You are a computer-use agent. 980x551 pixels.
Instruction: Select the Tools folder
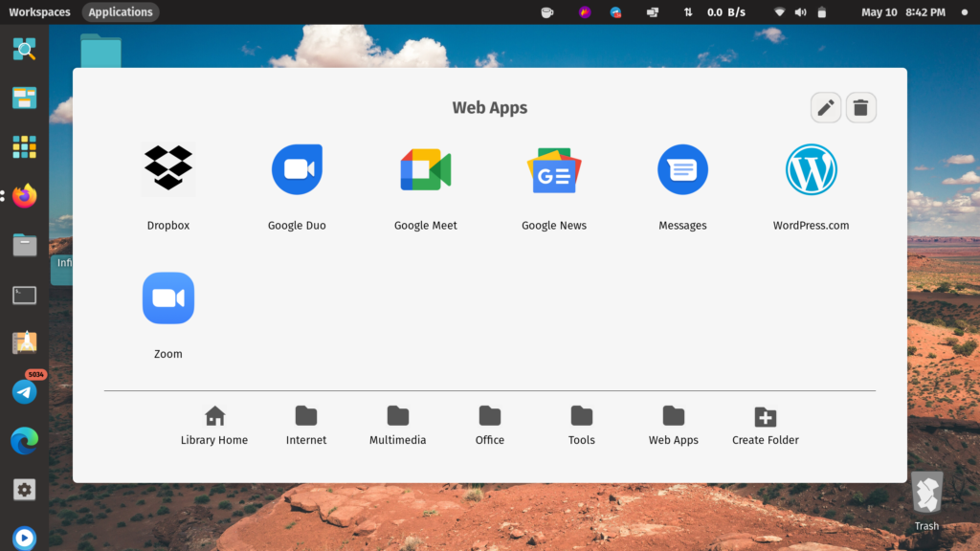581,426
